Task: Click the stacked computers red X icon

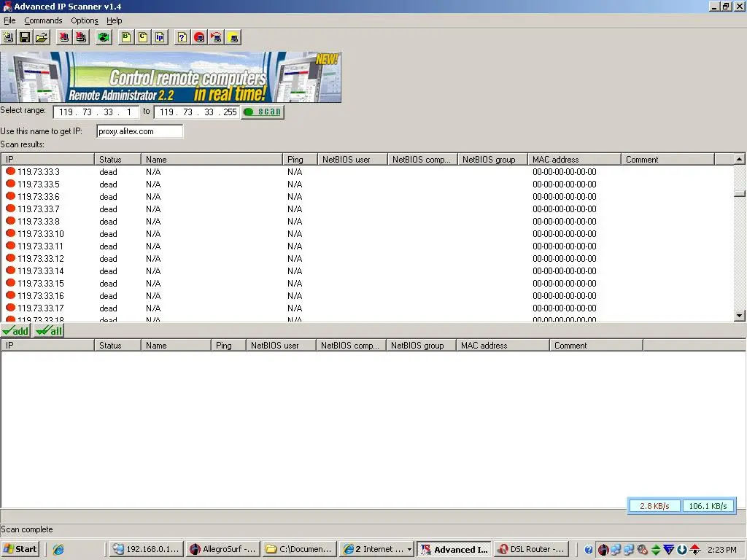Action: pos(81,37)
